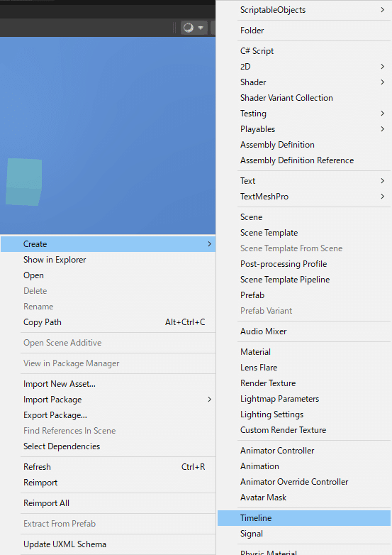Choose Import New Asset...
This screenshot has height=555, width=392.
click(60, 384)
